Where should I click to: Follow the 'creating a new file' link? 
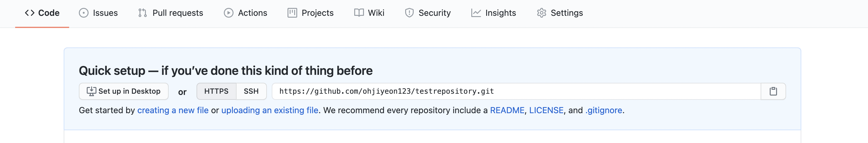(173, 110)
